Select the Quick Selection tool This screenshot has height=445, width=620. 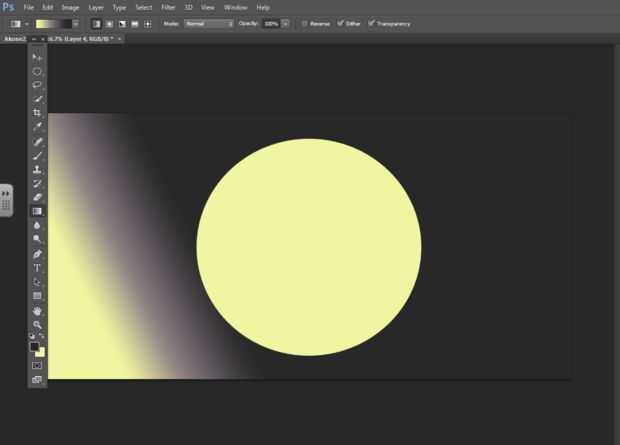(37, 99)
